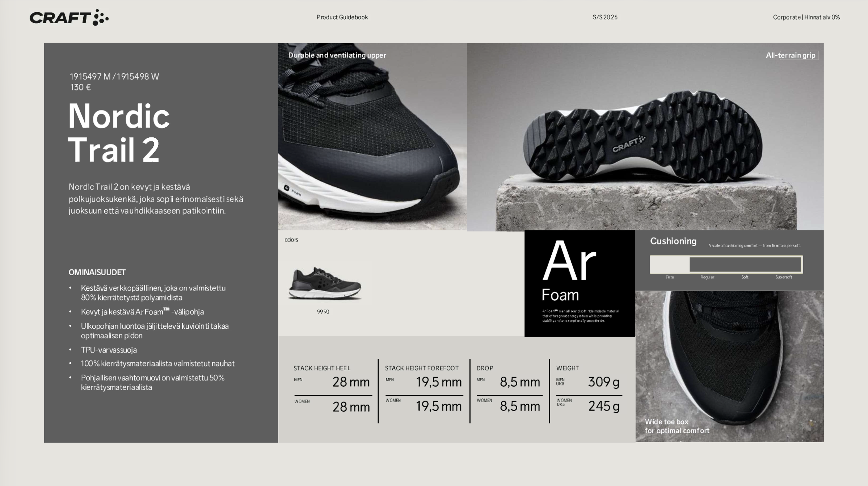Click the OMINAISUUDET heading
This screenshot has width=868, height=486.
pyautogui.click(x=97, y=272)
